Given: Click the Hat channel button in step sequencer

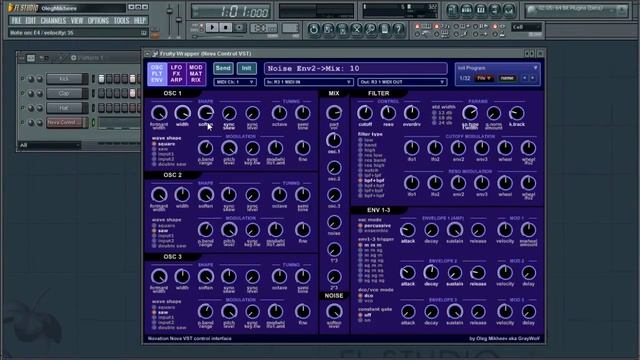Looking at the screenshot, I should pyautogui.click(x=67, y=108).
